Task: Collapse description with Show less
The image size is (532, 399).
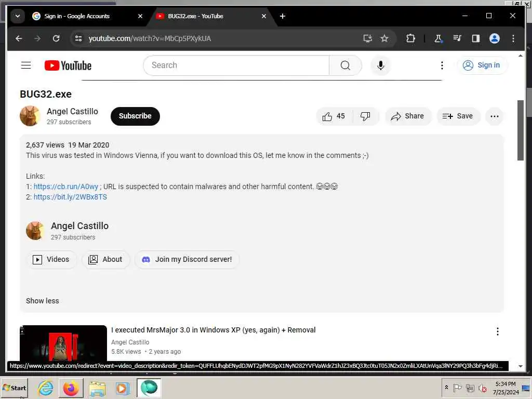Action: tap(43, 301)
